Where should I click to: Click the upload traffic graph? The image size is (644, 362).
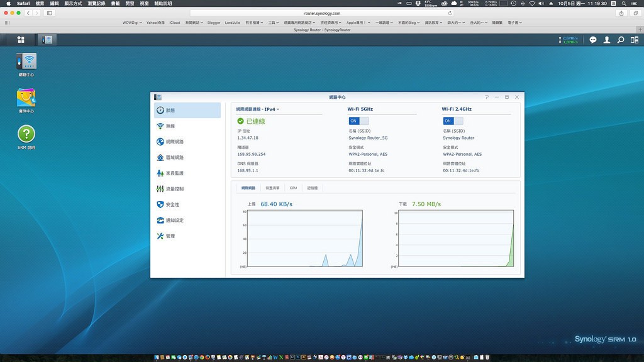pyautogui.click(x=305, y=238)
